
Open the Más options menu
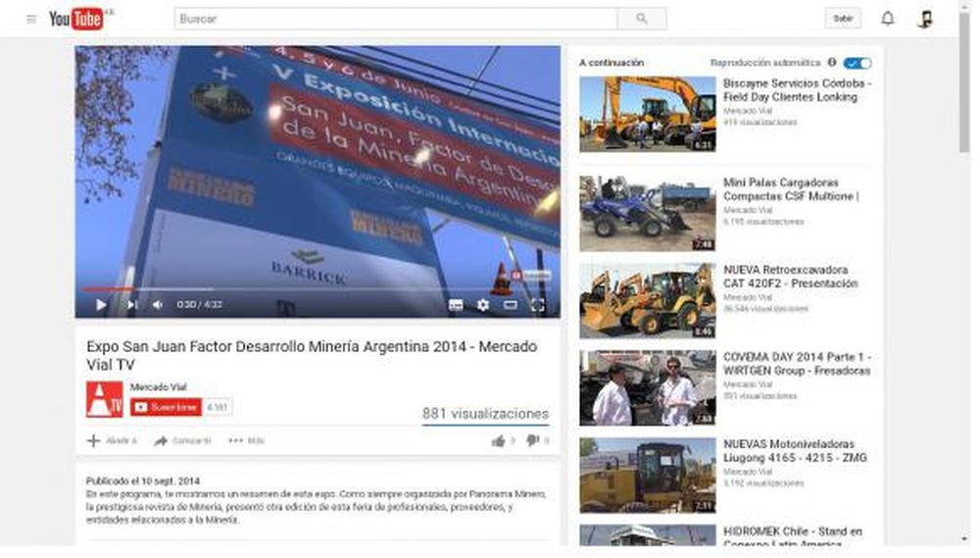(247, 441)
